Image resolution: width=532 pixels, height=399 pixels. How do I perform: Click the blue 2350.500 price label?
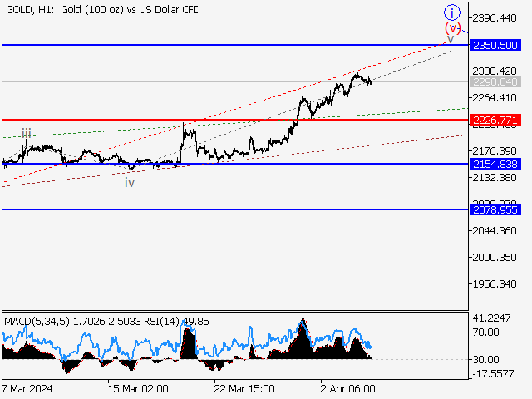pyautogui.click(x=495, y=45)
